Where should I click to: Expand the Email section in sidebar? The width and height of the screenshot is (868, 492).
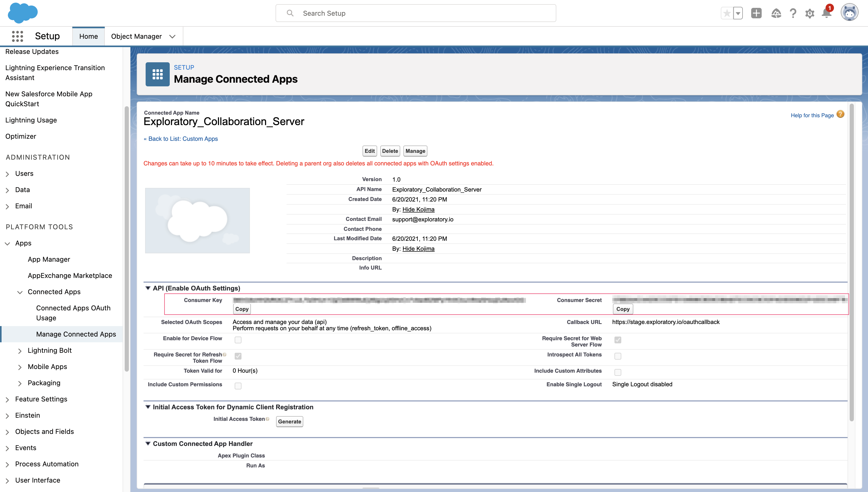point(7,206)
